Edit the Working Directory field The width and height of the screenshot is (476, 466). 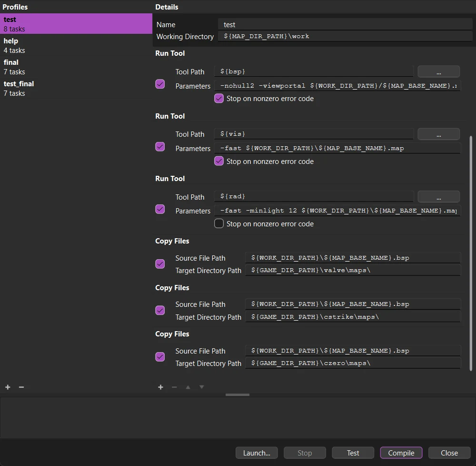pyautogui.click(x=345, y=36)
